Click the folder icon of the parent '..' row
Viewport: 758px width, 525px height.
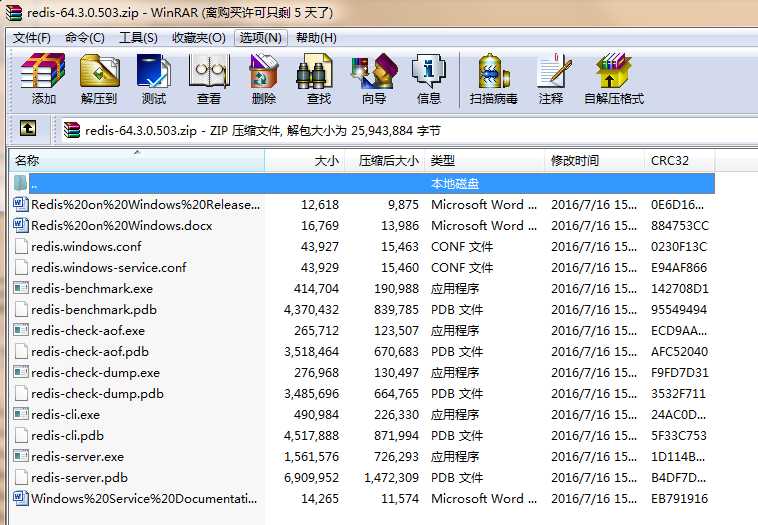click(21, 183)
